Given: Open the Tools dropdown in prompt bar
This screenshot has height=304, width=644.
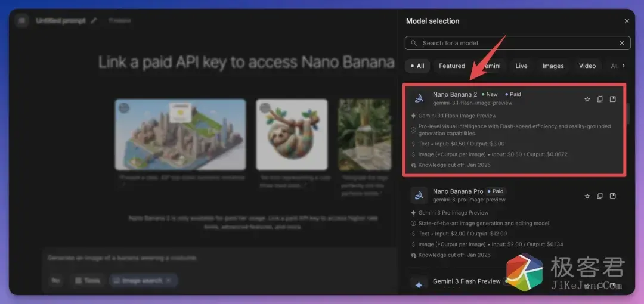Looking at the screenshot, I should (x=87, y=280).
